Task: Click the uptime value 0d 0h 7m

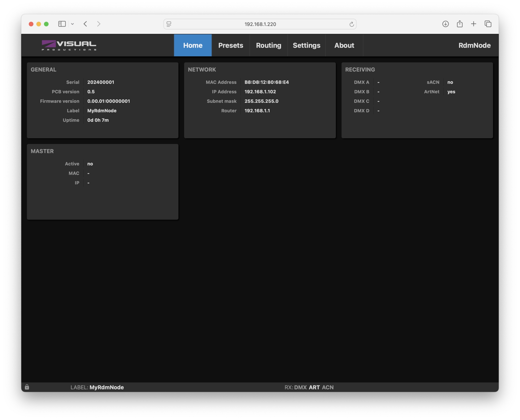Action: [x=98, y=120]
